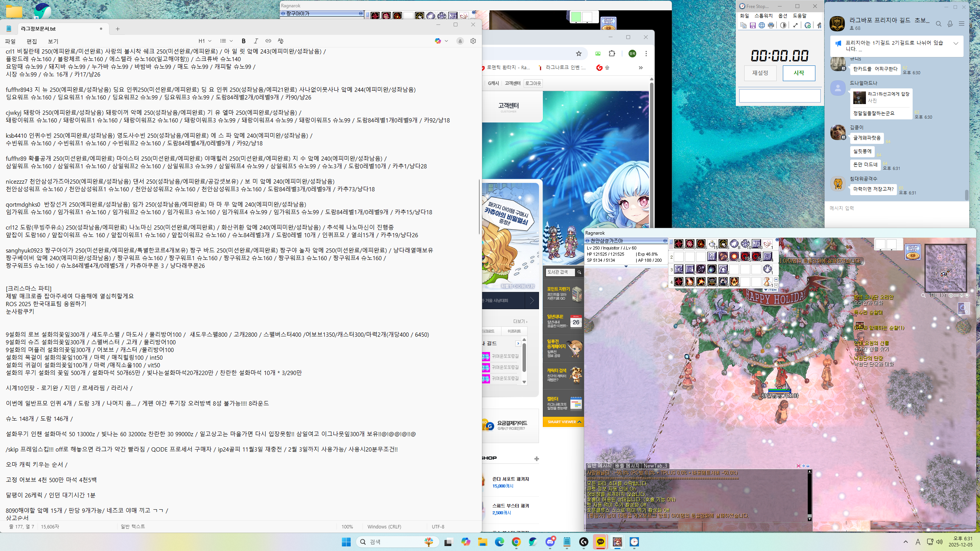This screenshot has height=551, width=980.
Task: Open the 스톱워치 menu in Free Stopwatch
Action: pos(763,16)
